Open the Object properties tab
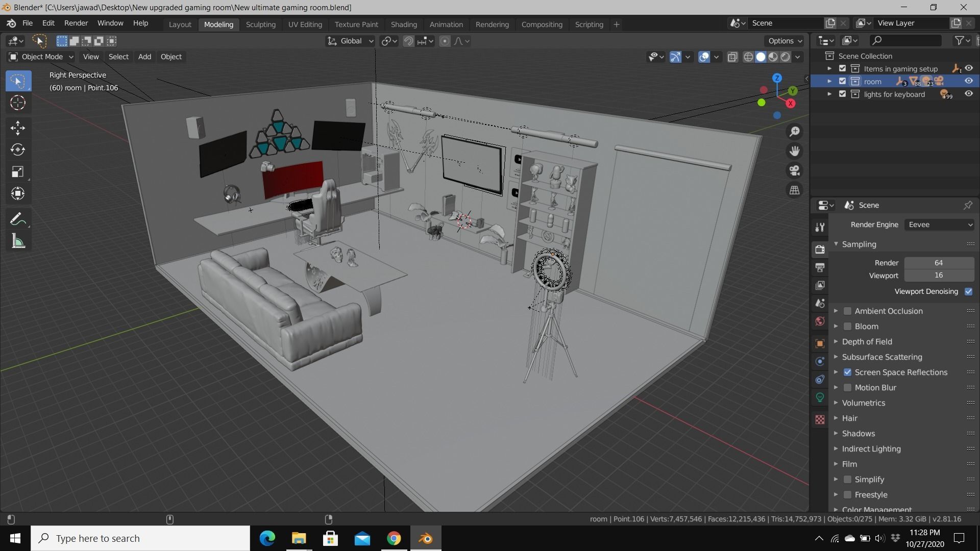Screen dimensions: 980x551 (x=820, y=343)
